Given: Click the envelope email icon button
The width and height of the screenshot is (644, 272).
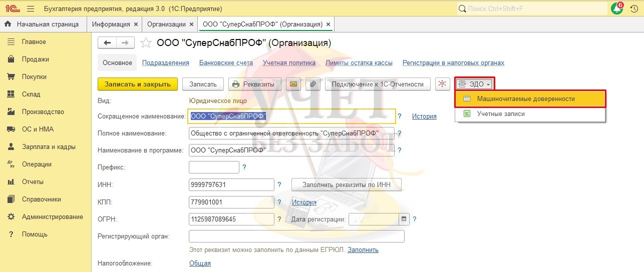Looking at the screenshot, I should pos(293,84).
